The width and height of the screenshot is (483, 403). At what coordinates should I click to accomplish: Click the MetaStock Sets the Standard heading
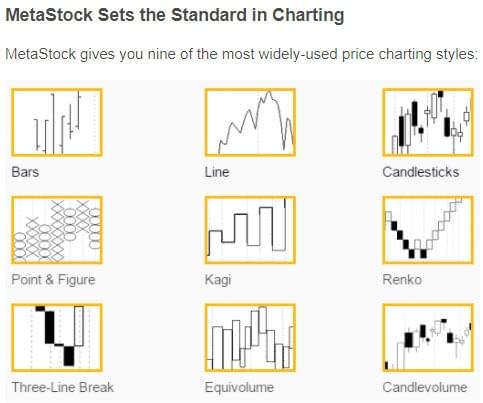click(175, 15)
